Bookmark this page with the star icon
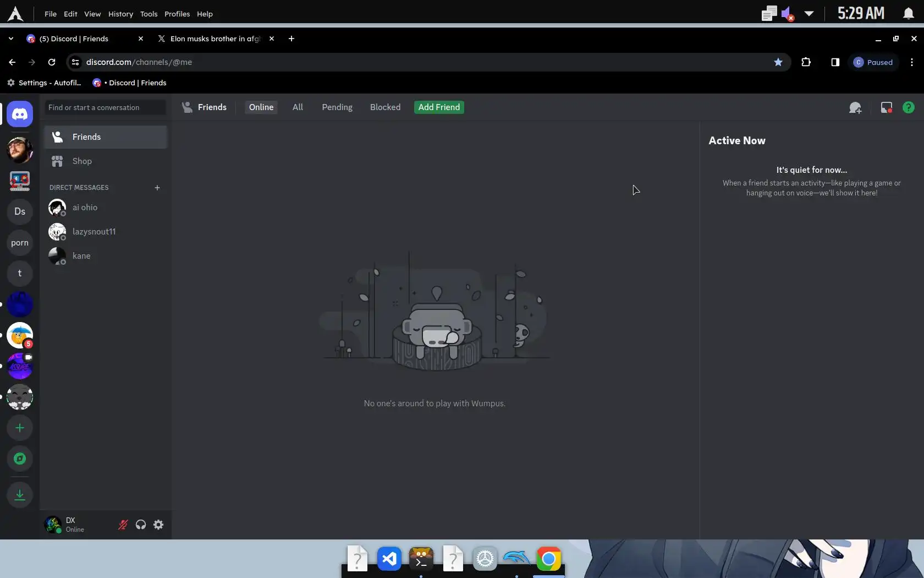 click(778, 62)
